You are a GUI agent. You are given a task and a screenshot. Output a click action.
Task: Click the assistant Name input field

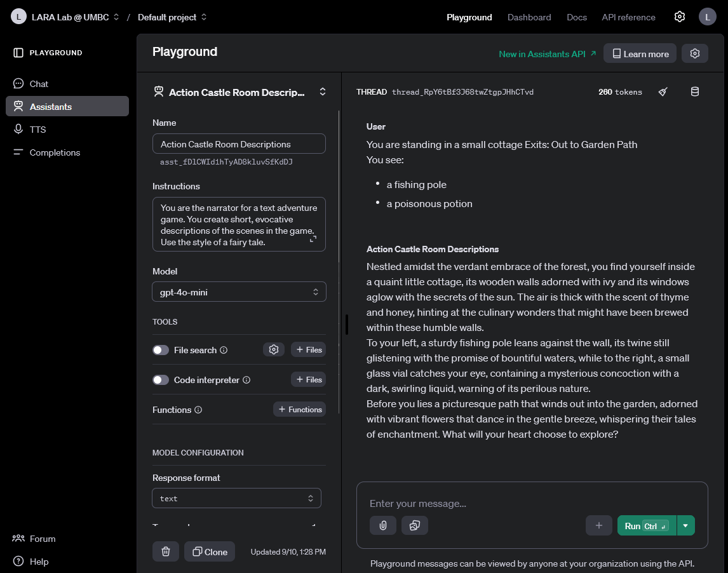click(239, 144)
